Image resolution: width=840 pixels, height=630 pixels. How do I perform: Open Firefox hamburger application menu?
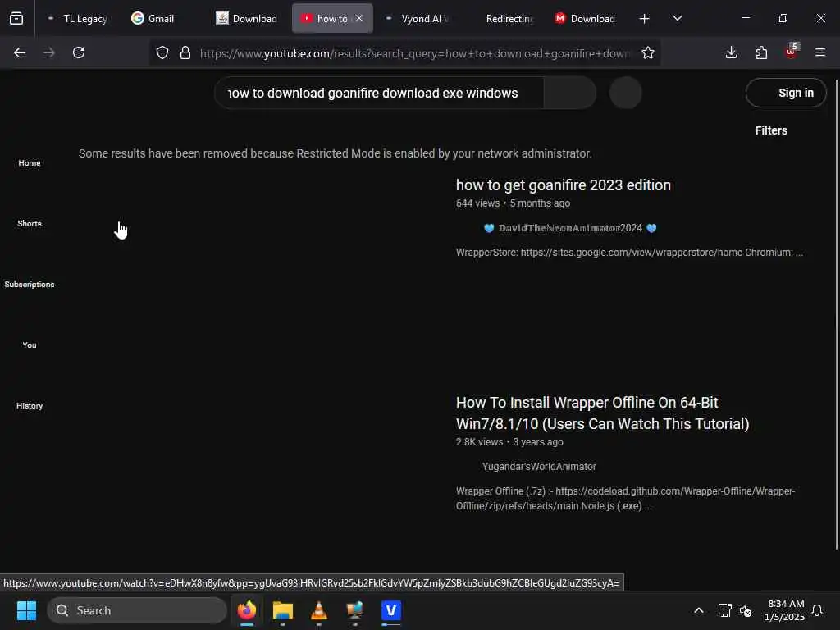click(x=820, y=52)
